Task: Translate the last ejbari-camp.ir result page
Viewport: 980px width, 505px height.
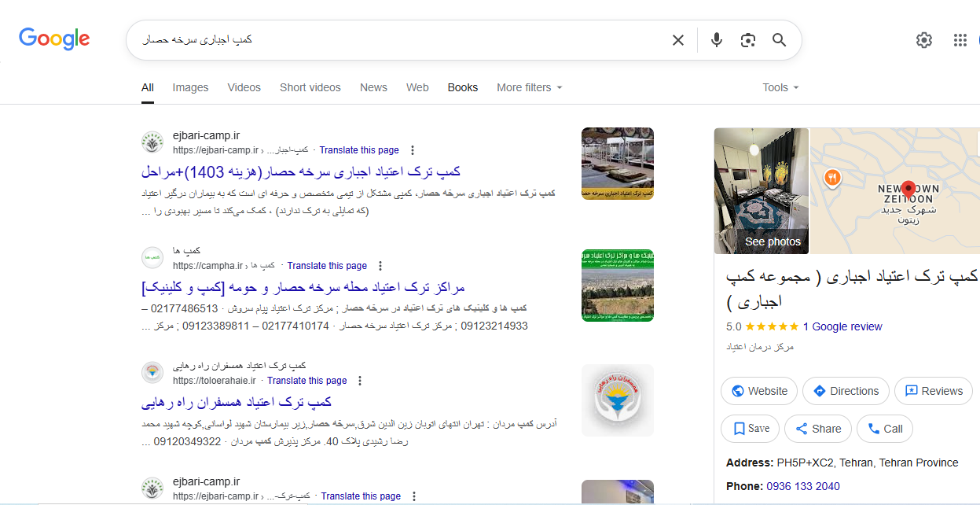Action: click(x=361, y=496)
